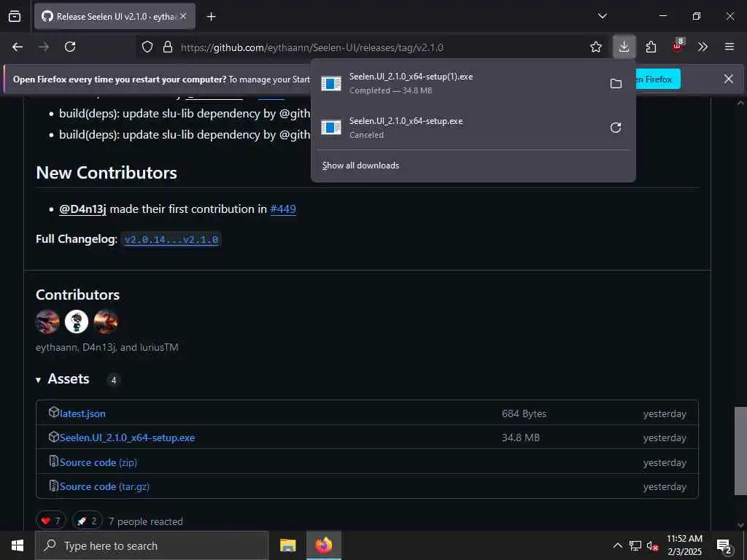The height and width of the screenshot is (560, 747).
Task: Close the Release Seelen UI tab
Action: pos(183,16)
